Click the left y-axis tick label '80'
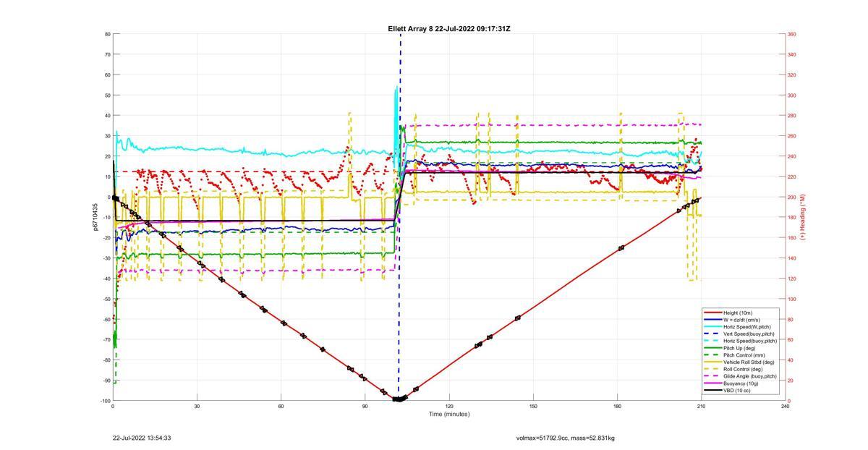 tap(107, 34)
